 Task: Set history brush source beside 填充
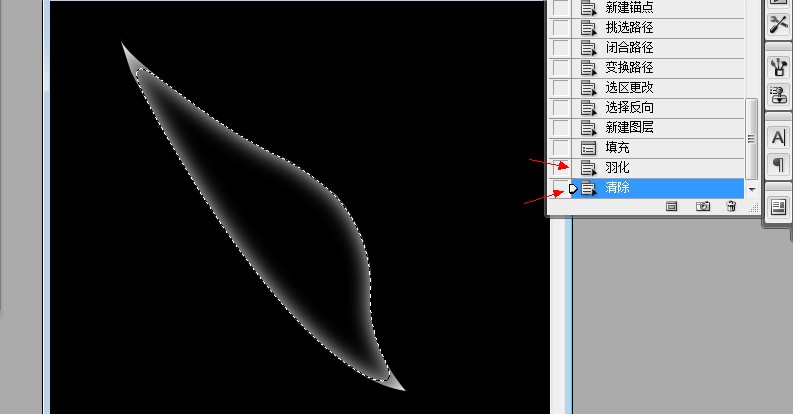(x=560, y=148)
